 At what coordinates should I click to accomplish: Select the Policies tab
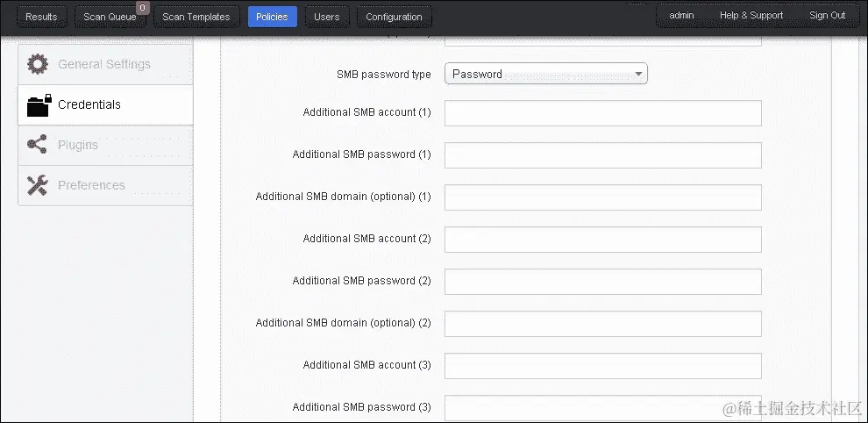coord(272,17)
